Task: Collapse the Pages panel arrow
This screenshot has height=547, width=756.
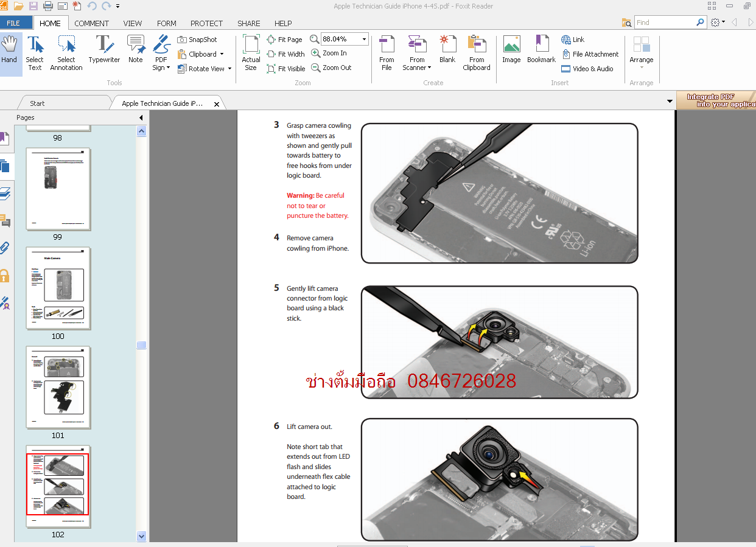Action: [x=141, y=117]
